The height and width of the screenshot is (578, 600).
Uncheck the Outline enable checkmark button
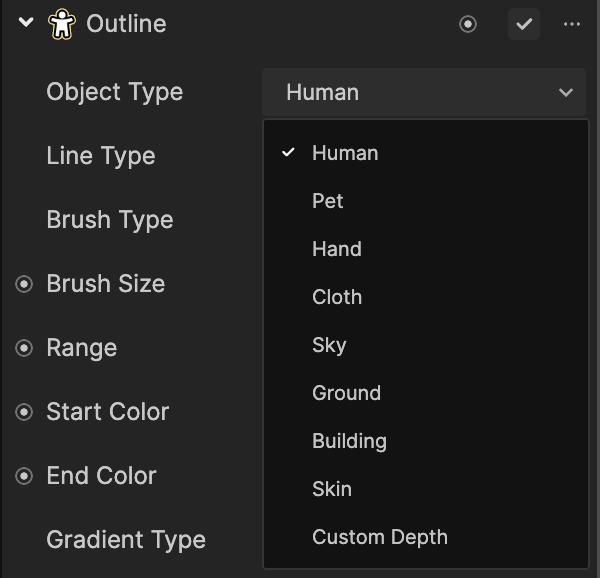click(524, 24)
